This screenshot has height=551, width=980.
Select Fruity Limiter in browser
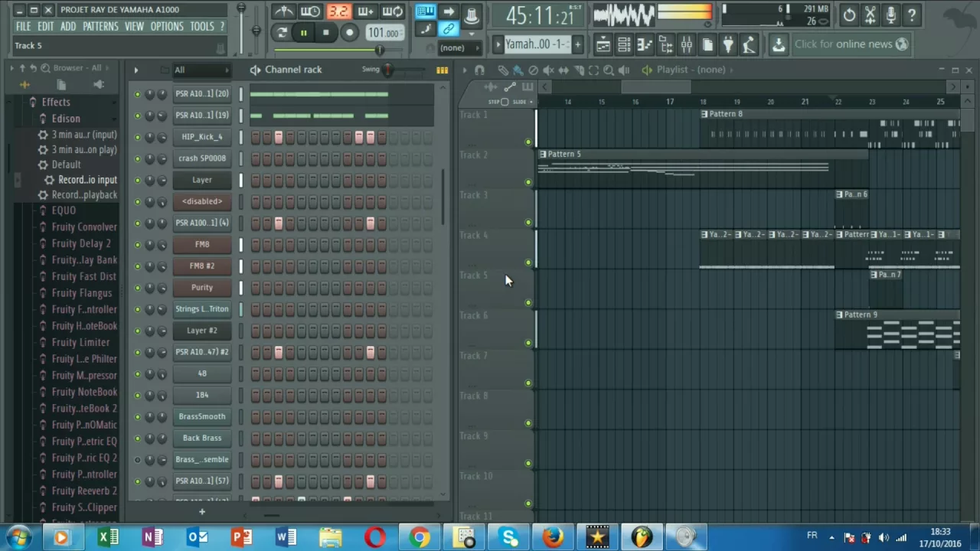tap(80, 342)
